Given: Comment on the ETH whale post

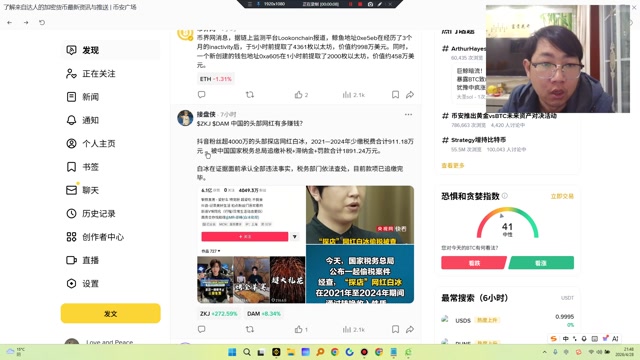Looking at the screenshot, I should pyautogui.click(x=201, y=95).
